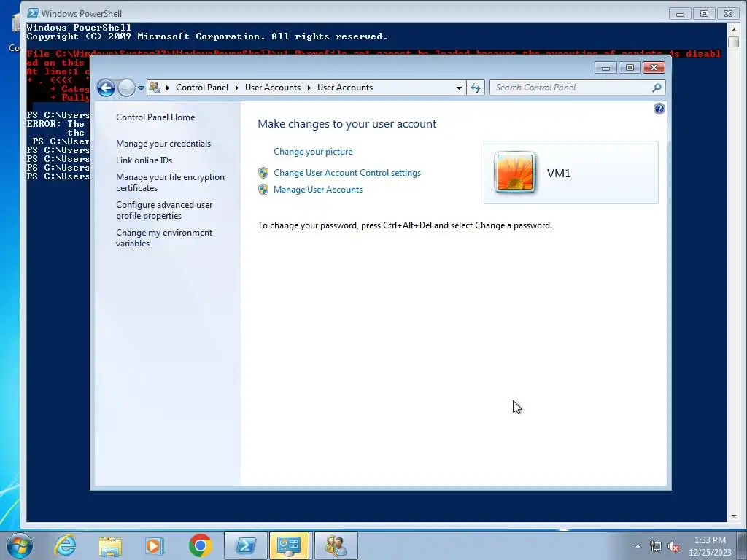Click the network tray icon
Screen dimensions: 747x560
coord(656,547)
